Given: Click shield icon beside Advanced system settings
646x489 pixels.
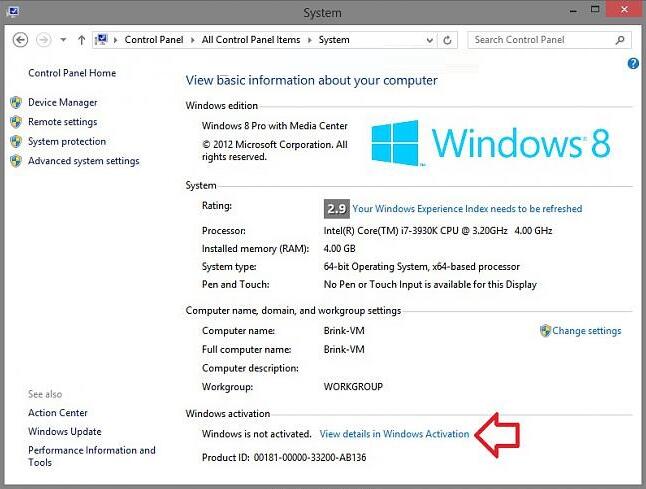Looking at the screenshot, I should 16,161.
